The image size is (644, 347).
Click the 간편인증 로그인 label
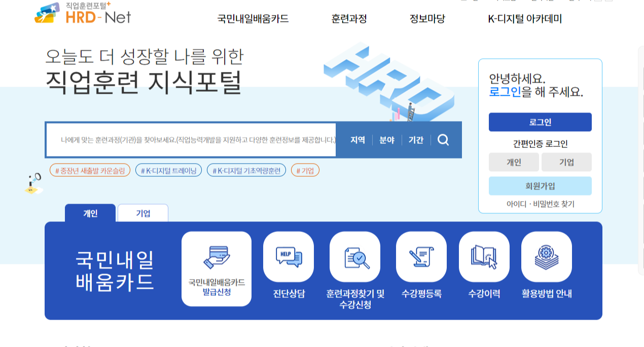[540, 144]
